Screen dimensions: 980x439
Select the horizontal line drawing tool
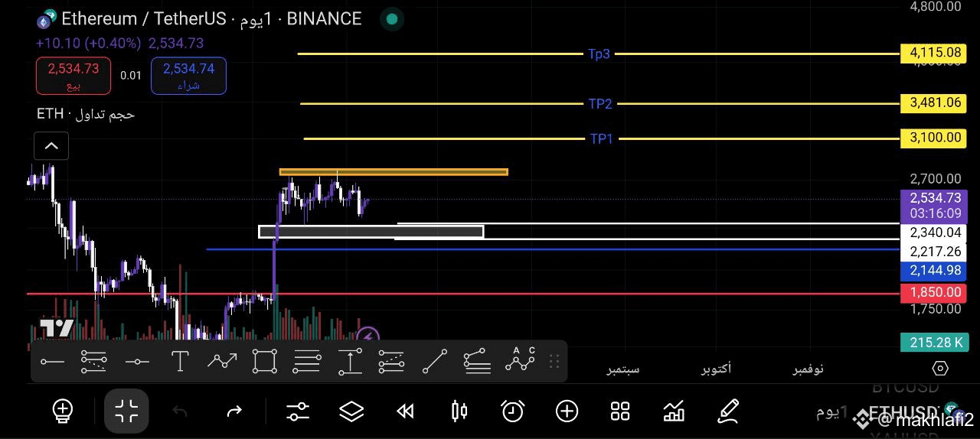point(137,361)
